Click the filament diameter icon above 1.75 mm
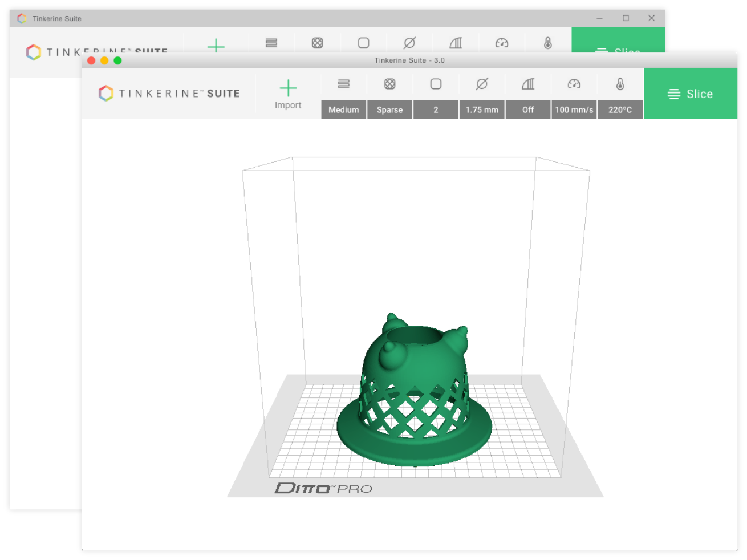 pyautogui.click(x=482, y=84)
